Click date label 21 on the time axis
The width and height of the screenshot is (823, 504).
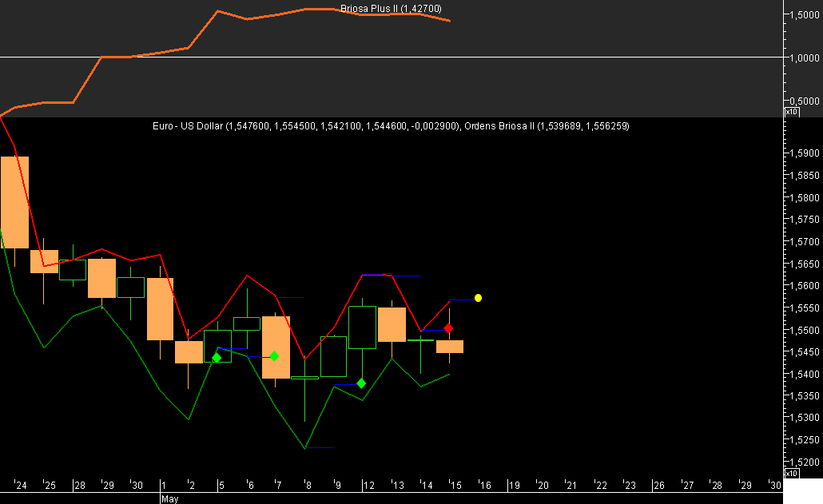[x=572, y=486]
